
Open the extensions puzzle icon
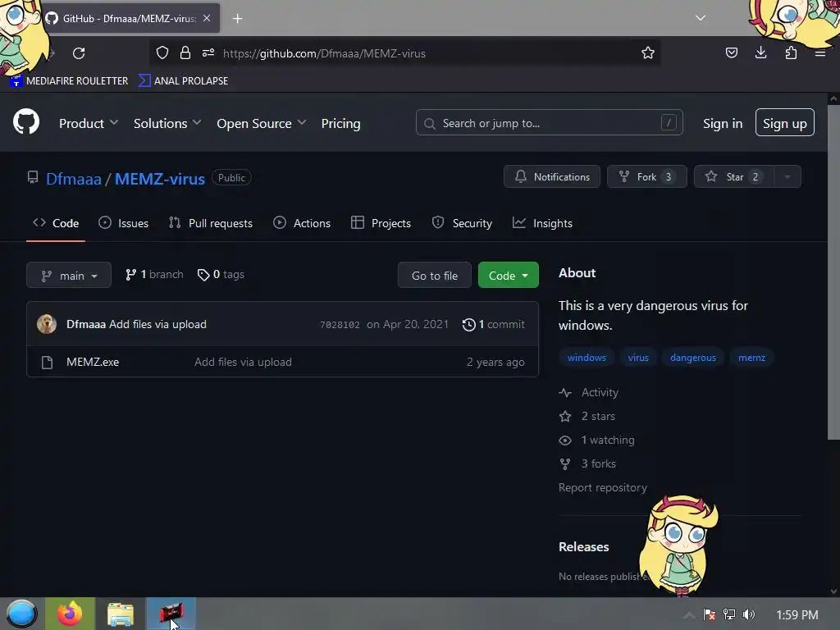click(x=791, y=52)
